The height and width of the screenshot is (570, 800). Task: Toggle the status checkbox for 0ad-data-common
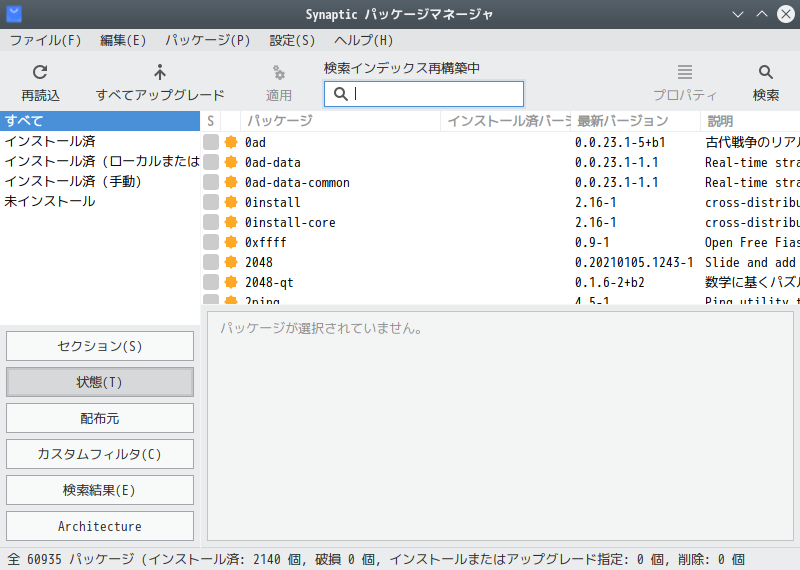point(211,182)
